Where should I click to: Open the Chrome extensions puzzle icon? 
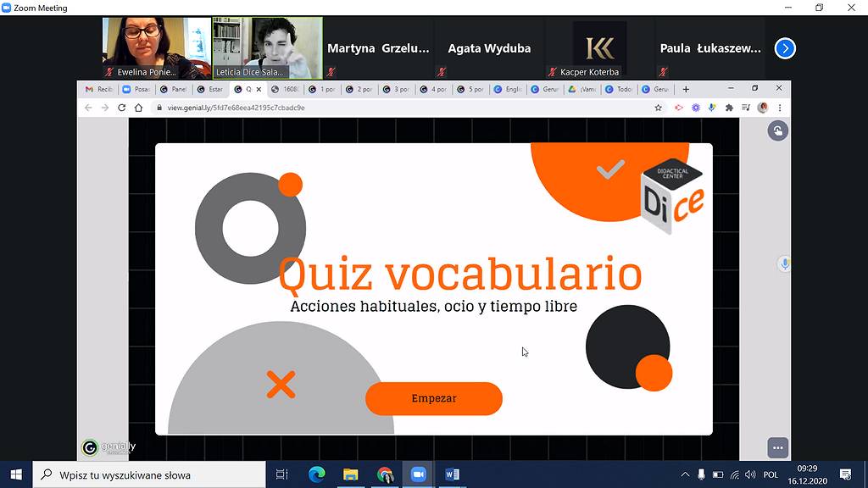pos(729,108)
